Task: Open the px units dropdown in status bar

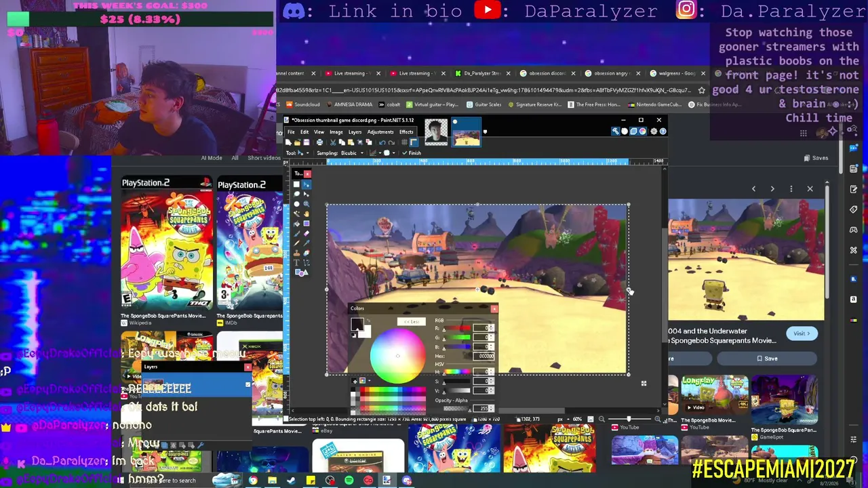Action: 563,420
